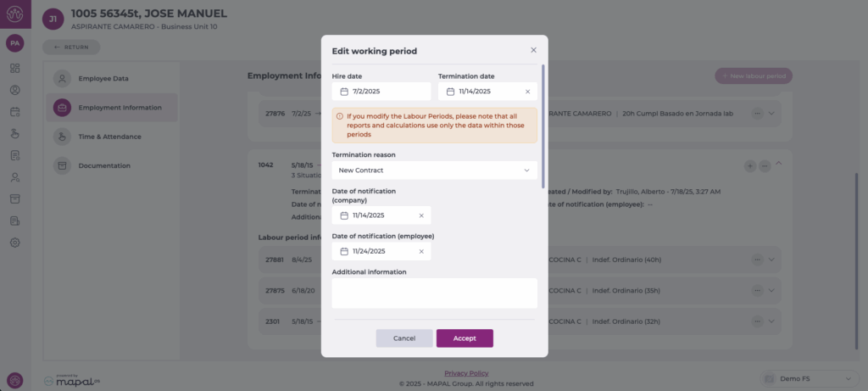This screenshot has width=868, height=391.
Task: Open calendar for employee notification date
Action: (344, 251)
